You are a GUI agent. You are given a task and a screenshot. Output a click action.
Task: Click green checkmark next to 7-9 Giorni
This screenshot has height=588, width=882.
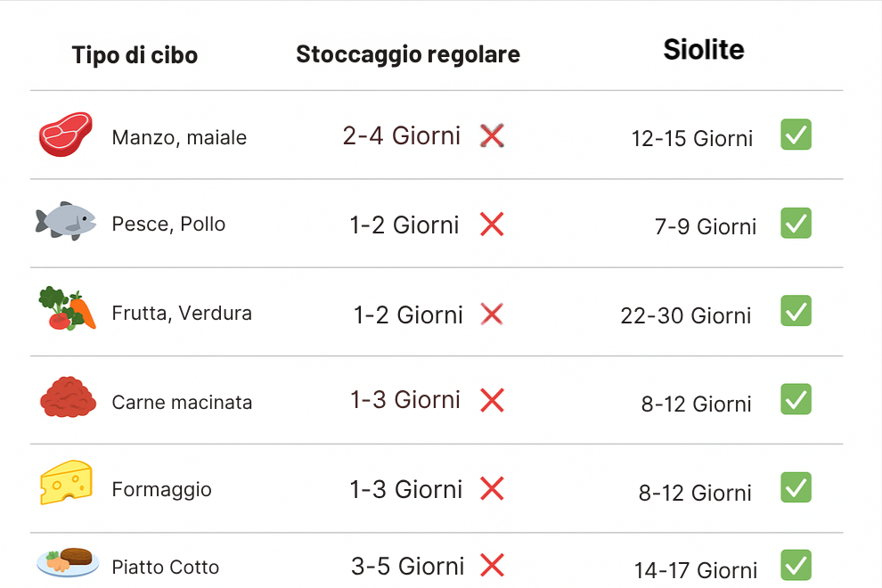(x=796, y=223)
